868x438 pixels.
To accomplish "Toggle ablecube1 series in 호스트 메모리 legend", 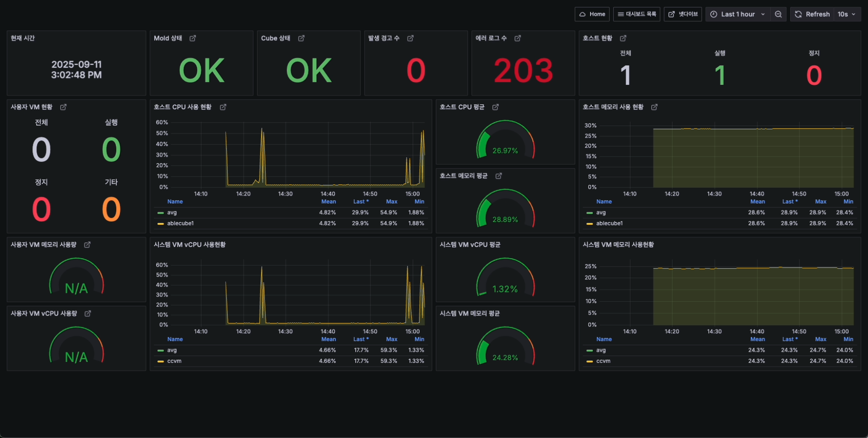I will [609, 223].
